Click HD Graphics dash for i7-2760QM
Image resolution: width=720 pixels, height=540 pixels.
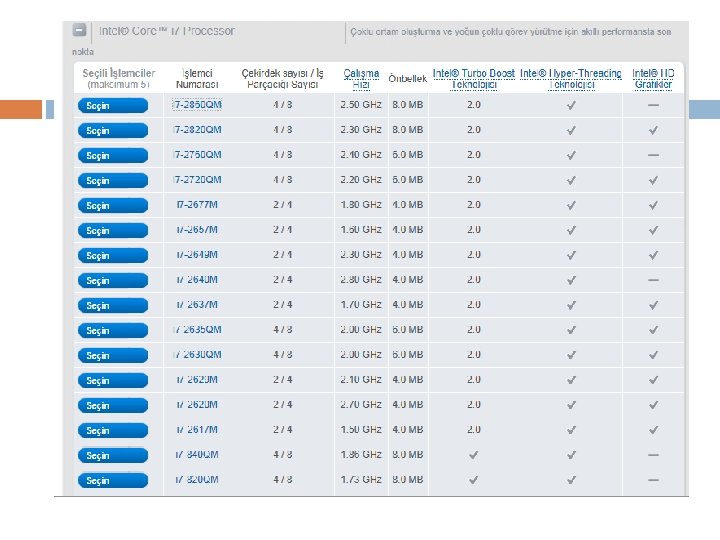tap(653, 155)
